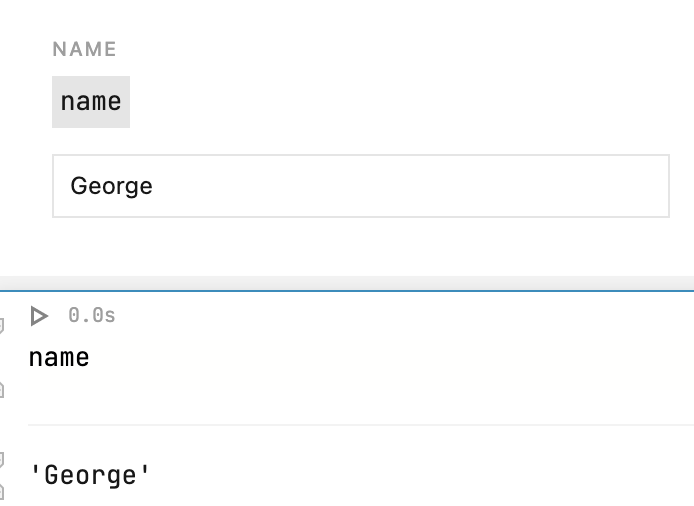Screen dimensions: 694x506
Task: Click the blank area right of the name chip
Action: [x=400, y=102]
